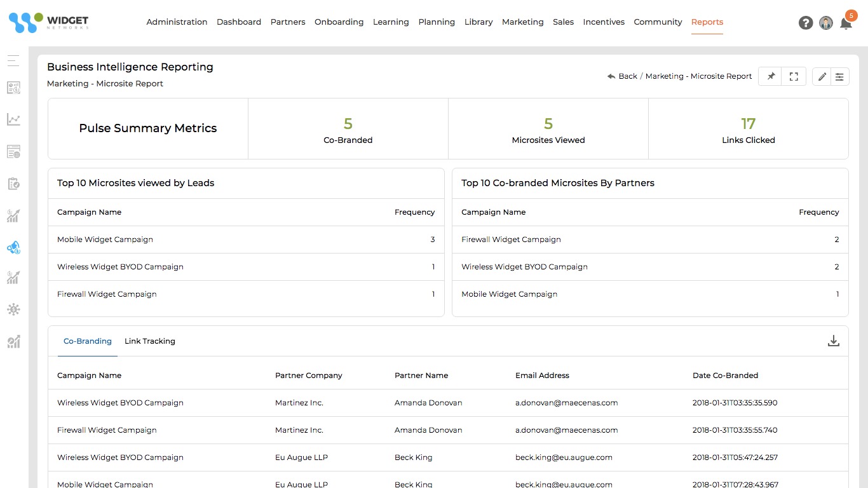
Task: Click date 2018-01-31T03:35:55.740
Action: pos(735,430)
